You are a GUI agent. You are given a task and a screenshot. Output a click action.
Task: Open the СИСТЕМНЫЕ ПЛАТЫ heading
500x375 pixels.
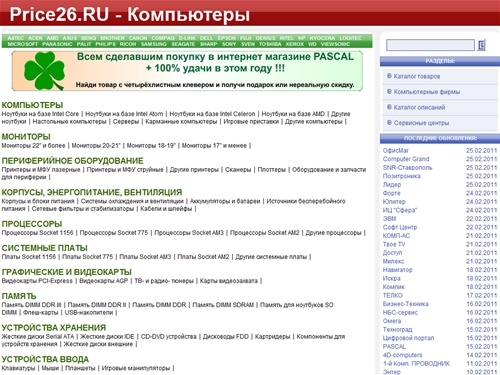coord(45,248)
